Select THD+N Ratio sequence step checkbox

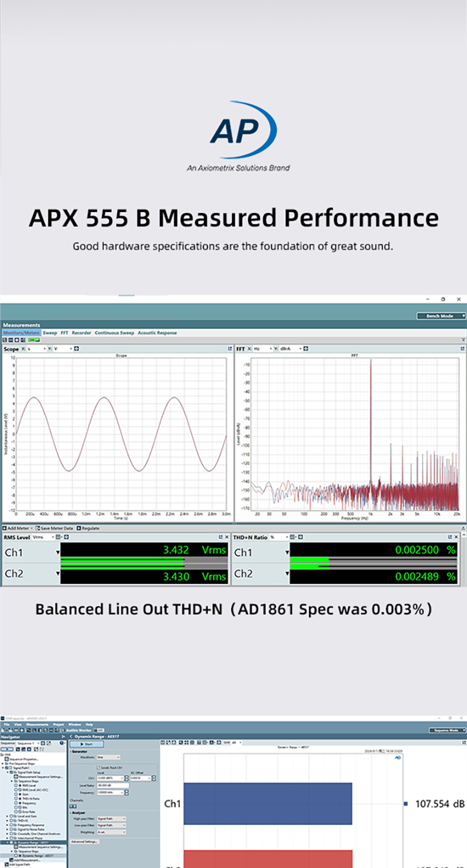point(16,799)
